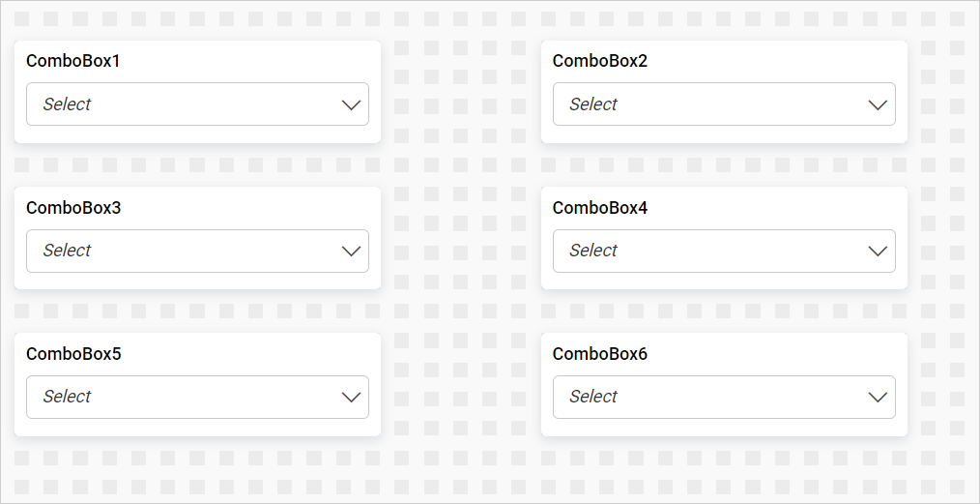Click into ComboBox5 Select input
The image size is (980, 504).
tap(68, 397)
